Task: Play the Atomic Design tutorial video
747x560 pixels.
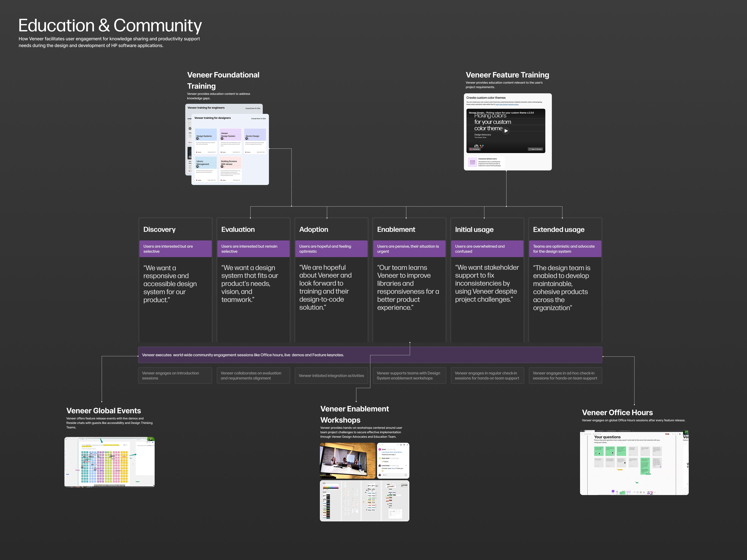Action: coord(247,138)
